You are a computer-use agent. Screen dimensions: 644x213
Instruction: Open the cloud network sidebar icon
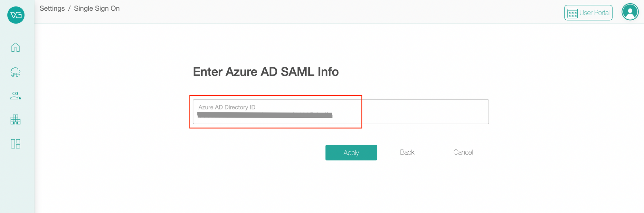tap(15, 72)
